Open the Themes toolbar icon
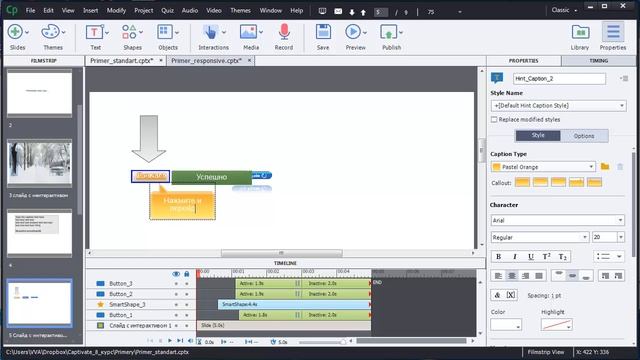Image resolution: width=640 pixels, height=360 pixels. (x=51, y=32)
